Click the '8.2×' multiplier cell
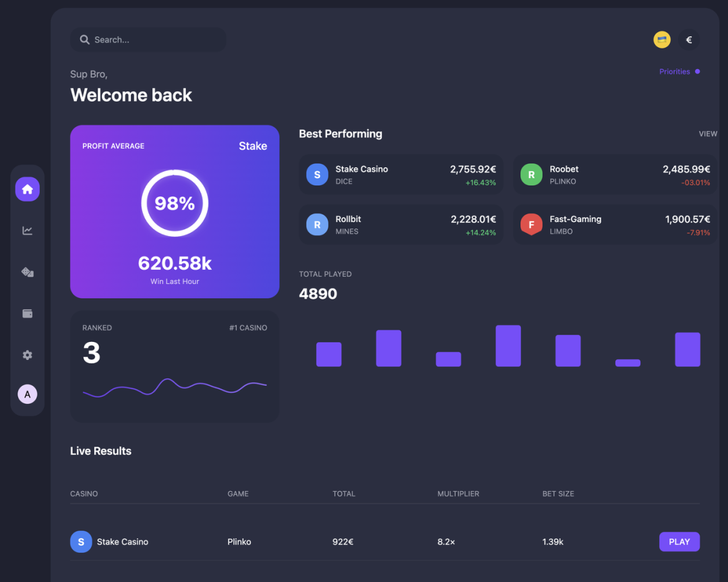This screenshot has width=728, height=582. tap(446, 542)
